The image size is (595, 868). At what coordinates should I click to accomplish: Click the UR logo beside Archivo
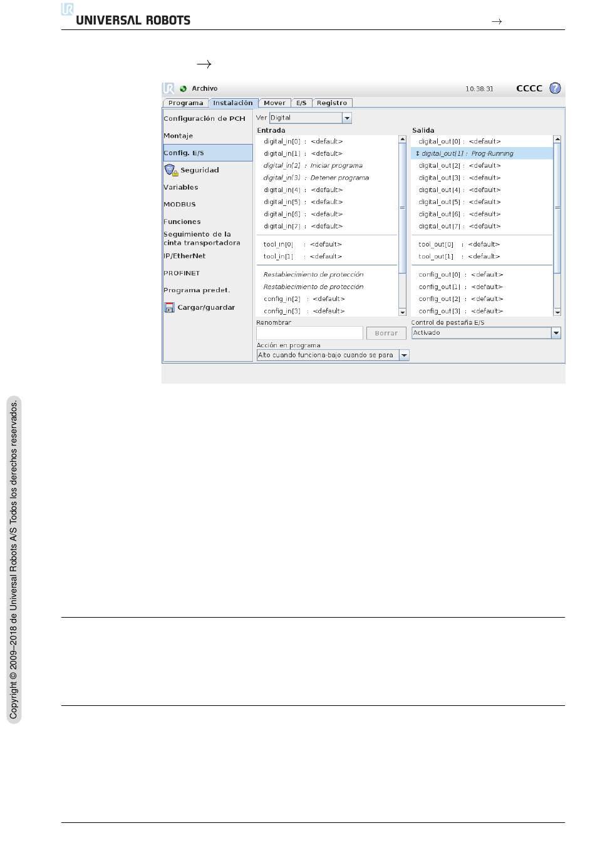168,88
